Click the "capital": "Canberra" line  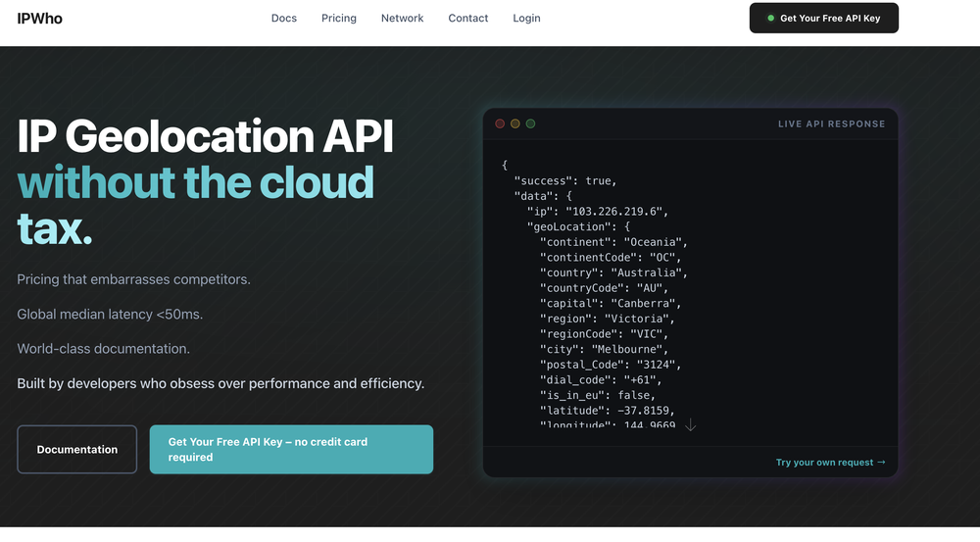[611, 303]
